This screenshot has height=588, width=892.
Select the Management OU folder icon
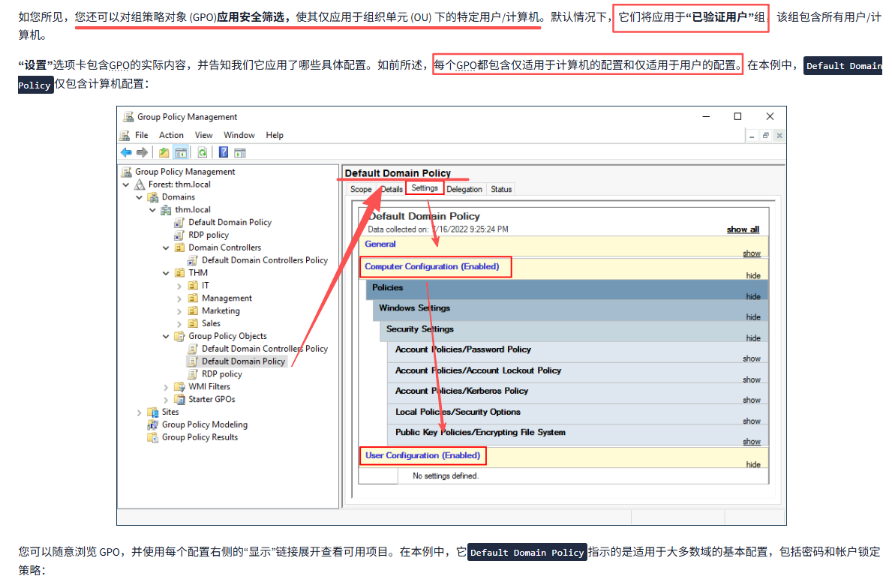193,298
